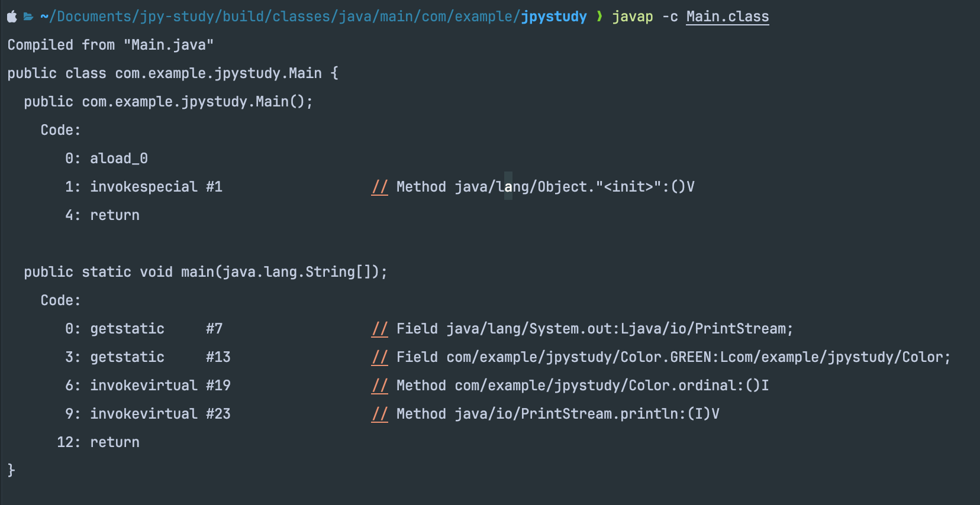The height and width of the screenshot is (505, 980).
Task: Click the '4: return' instruction
Action: 102,215
